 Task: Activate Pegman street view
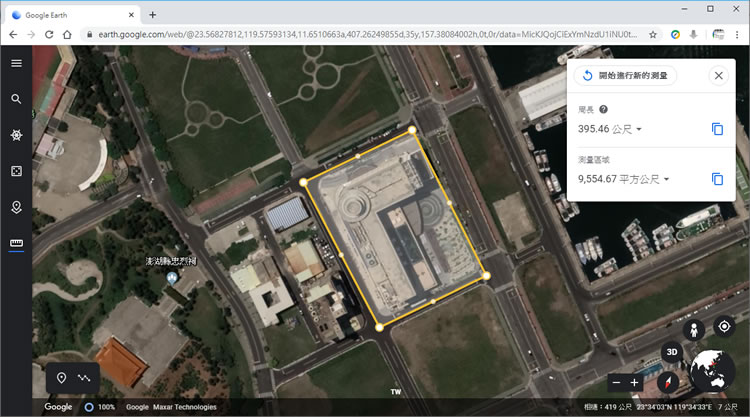(694, 329)
